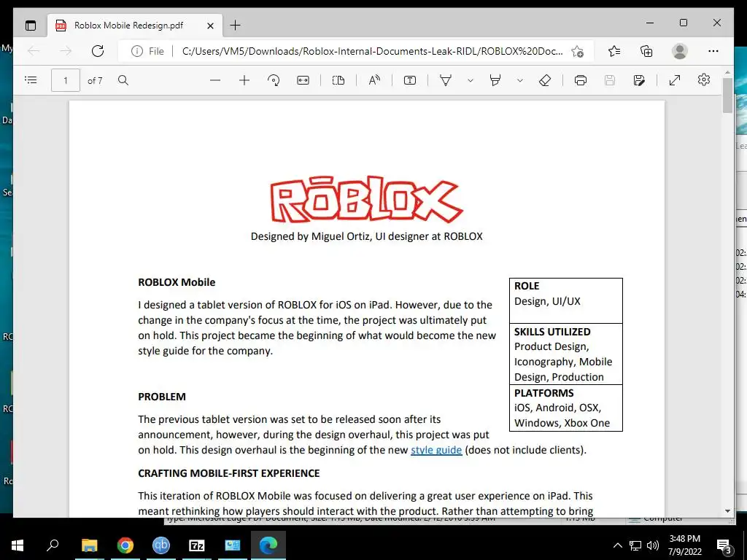Click the 'ROBLOX Mobile' heading
Viewport: 747px width, 560px height.
click(x=177, y=282)
